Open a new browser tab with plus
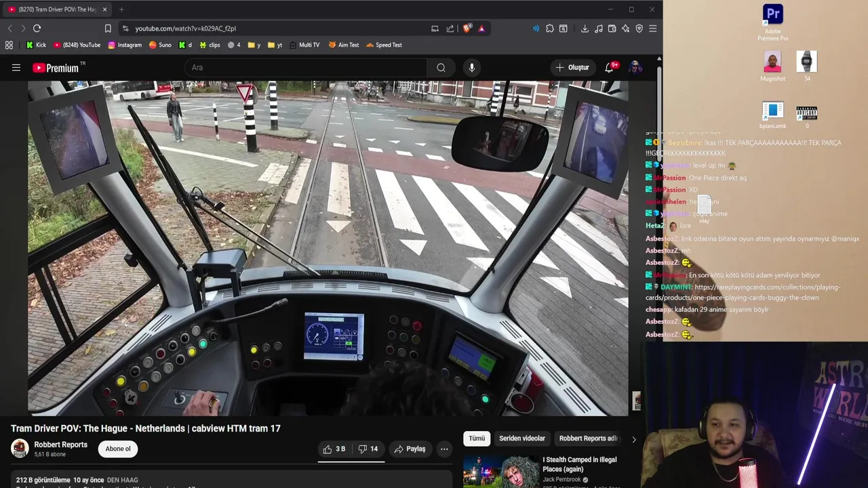The width and height of the screenshot is (868, 488). pos(121,9)
